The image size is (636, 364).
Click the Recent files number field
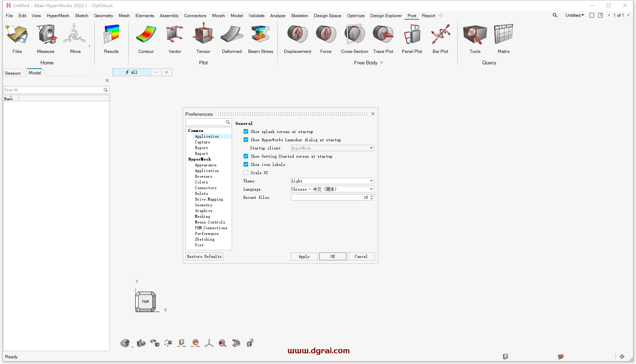(x=330, y=197)
